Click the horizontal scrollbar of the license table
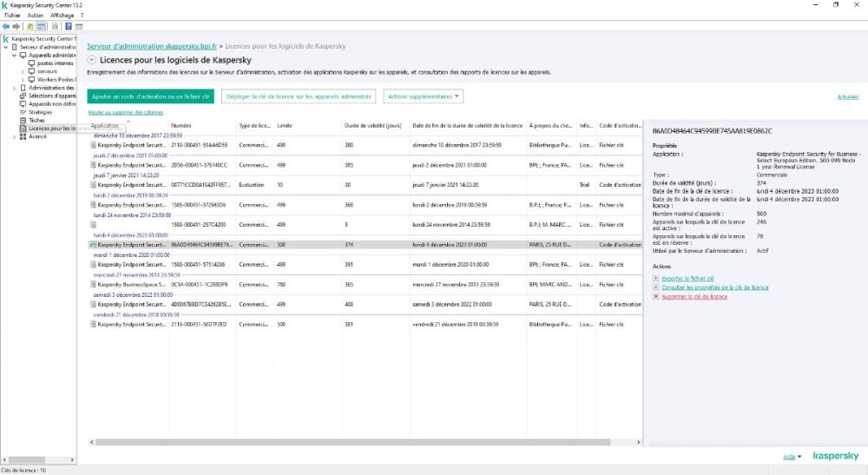The height and width of the screenshot is (475, 868). point(352,442)
